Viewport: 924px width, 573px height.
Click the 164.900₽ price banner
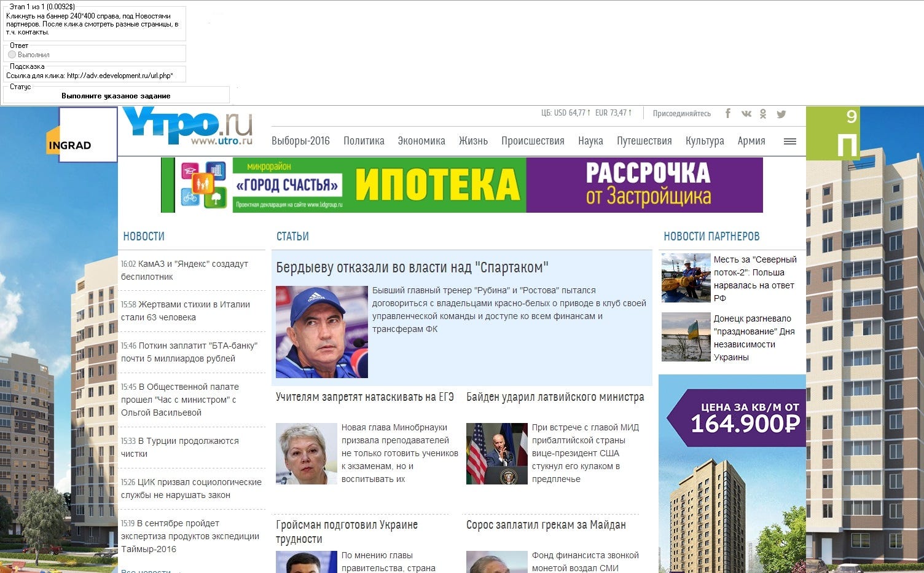coord(732,473)
